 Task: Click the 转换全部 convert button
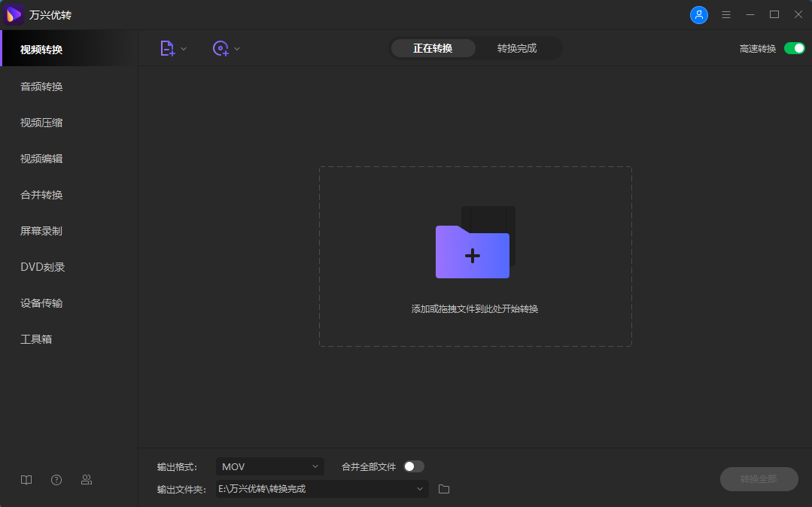coord(759,479)
